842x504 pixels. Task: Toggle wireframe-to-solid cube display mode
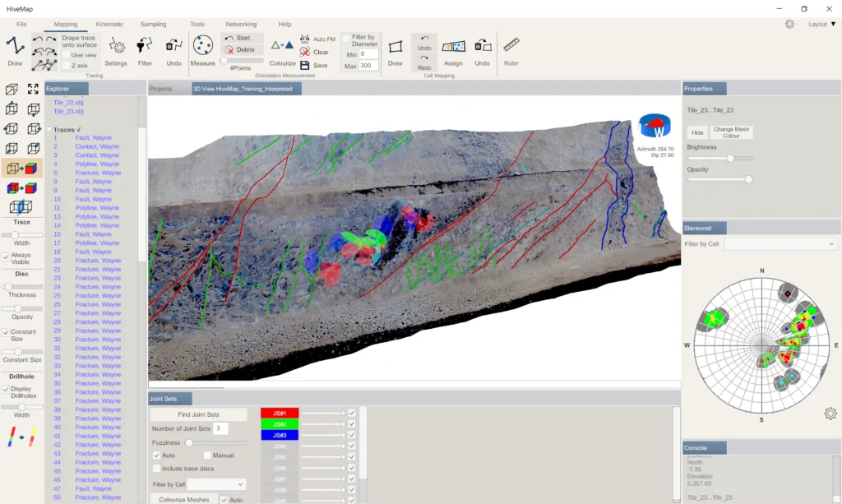[x=22, y=169]
